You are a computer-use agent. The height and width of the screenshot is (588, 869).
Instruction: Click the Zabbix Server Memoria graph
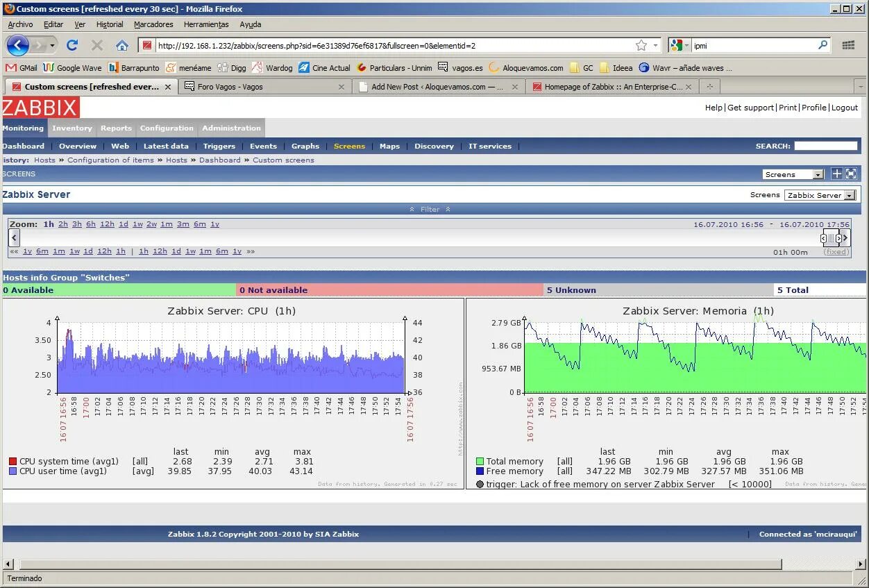point(666,394)
